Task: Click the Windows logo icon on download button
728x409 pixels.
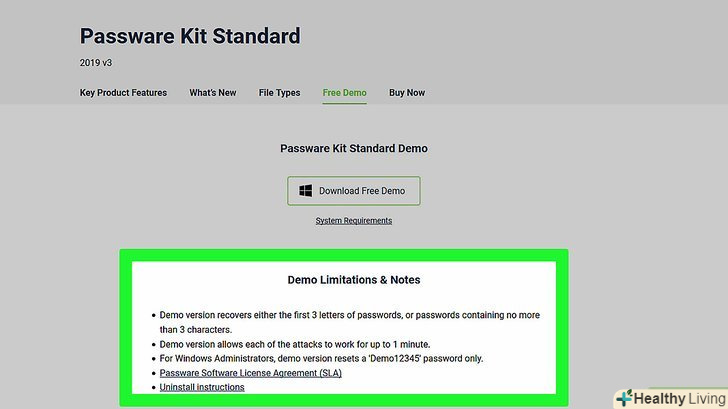Action: pos(306,191)
